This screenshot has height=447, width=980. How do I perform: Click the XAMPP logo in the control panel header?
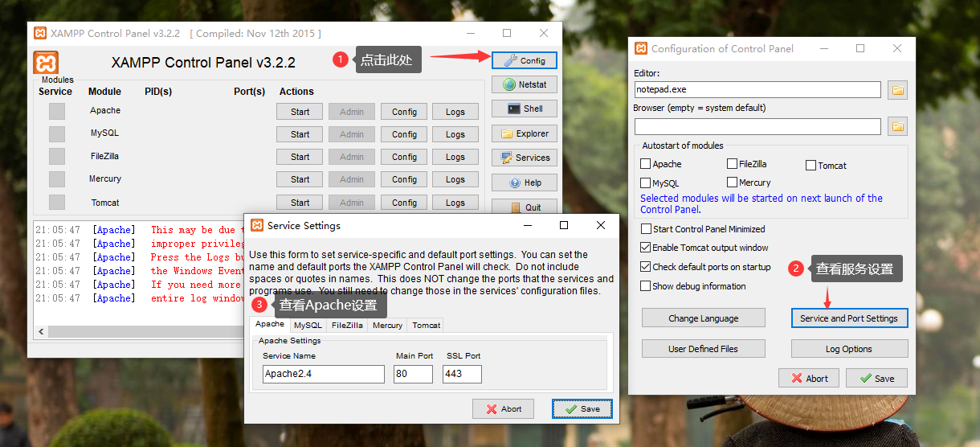[46, 62]
